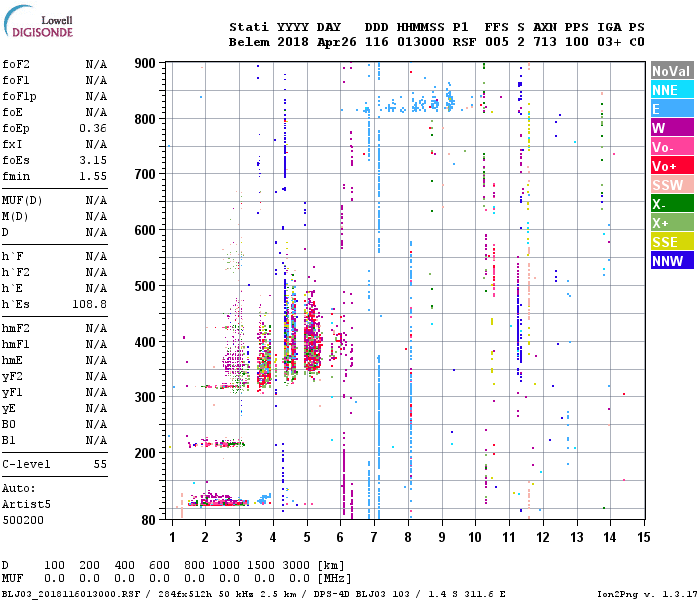Viewport: 700px width, 600px height.
Task: Select the NoVal legend swatch
Action: [x=672, y=71]
